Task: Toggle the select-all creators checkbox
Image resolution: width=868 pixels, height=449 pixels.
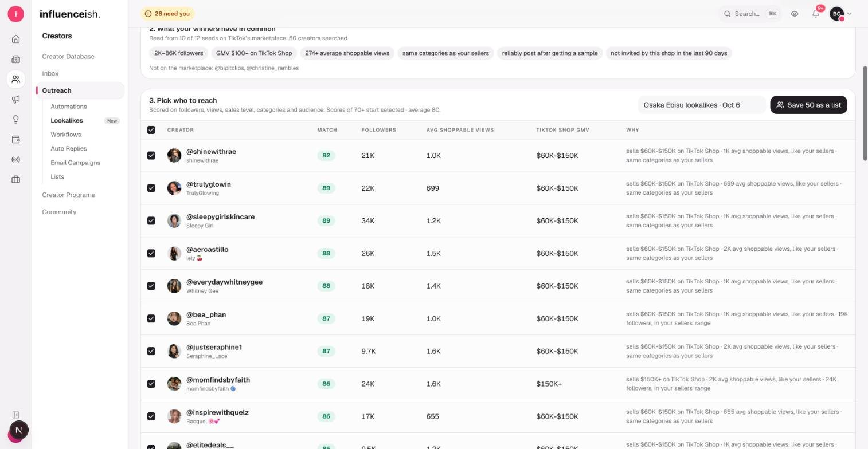Action: pyautogui.click(x=151, y=130)
